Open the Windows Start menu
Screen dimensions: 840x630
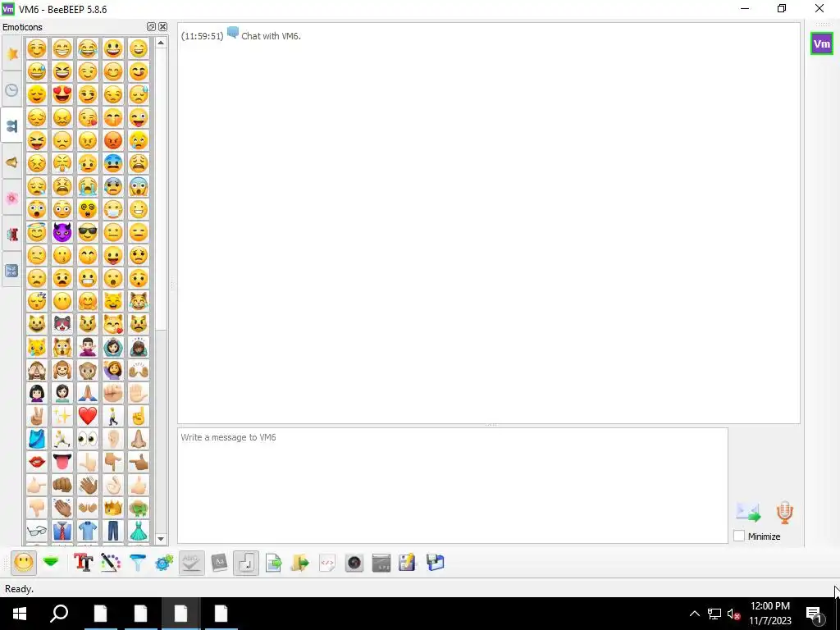coord(20,614)
